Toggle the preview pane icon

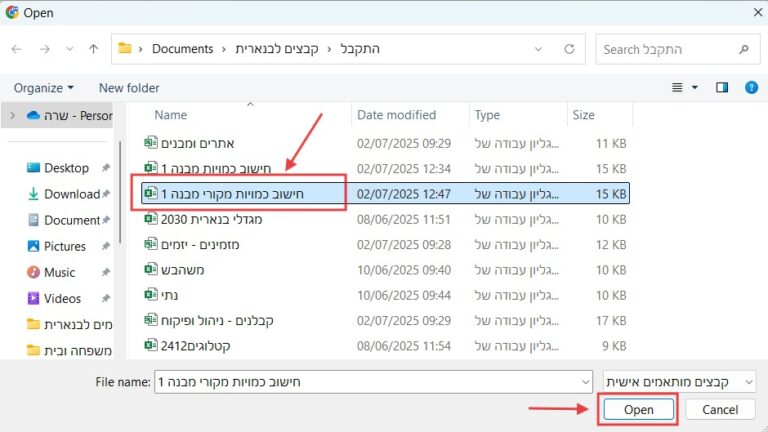pyautogui.click(x=722, y=88)
